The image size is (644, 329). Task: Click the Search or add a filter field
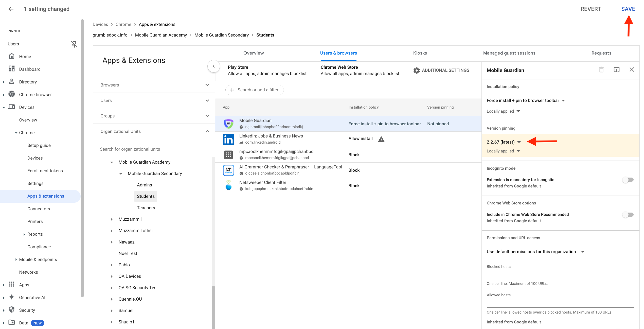click(x=254, y=90)
